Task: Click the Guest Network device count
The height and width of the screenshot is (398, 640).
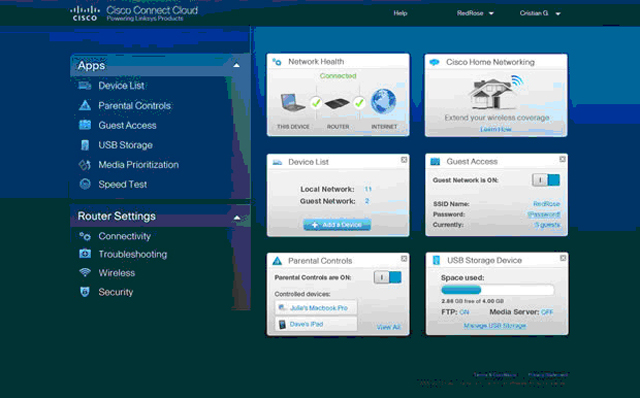Action: click(367, 201)
